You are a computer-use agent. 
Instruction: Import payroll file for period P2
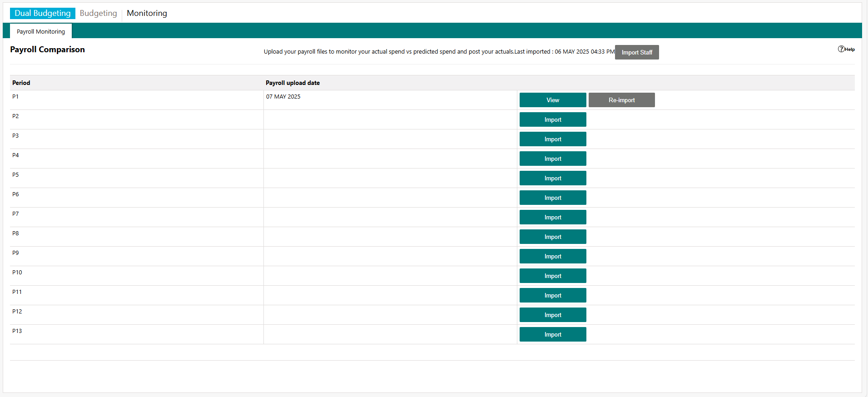coord(553,119)
